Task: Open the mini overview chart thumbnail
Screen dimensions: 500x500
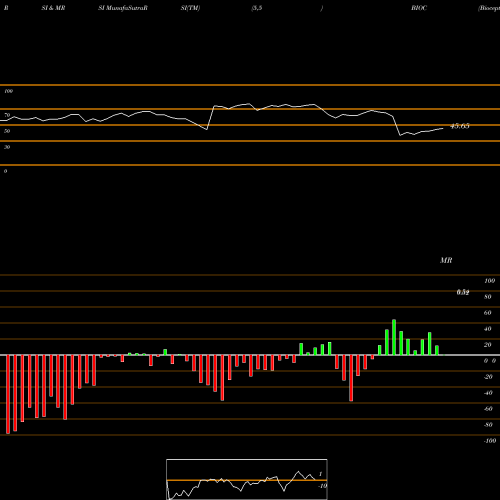Action: (x=247, y=479)
